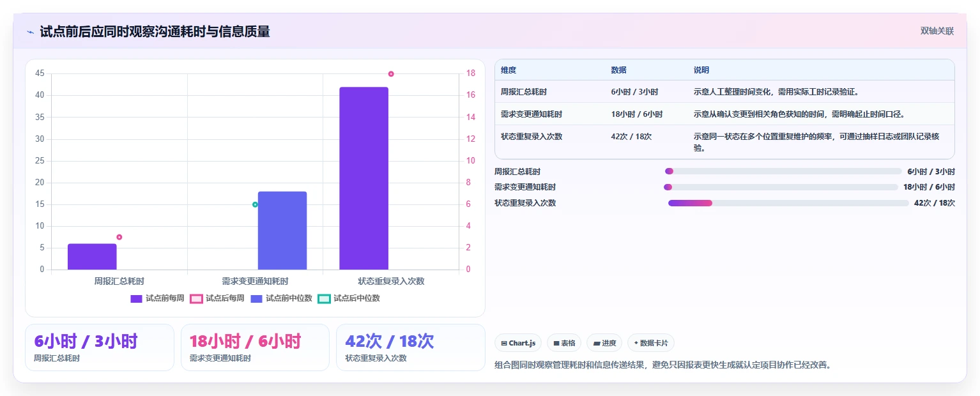Screen dimensions: 980x396
Task: Click the tall 状态重复录入次数 bar in chart
Action: click(364, 178)
